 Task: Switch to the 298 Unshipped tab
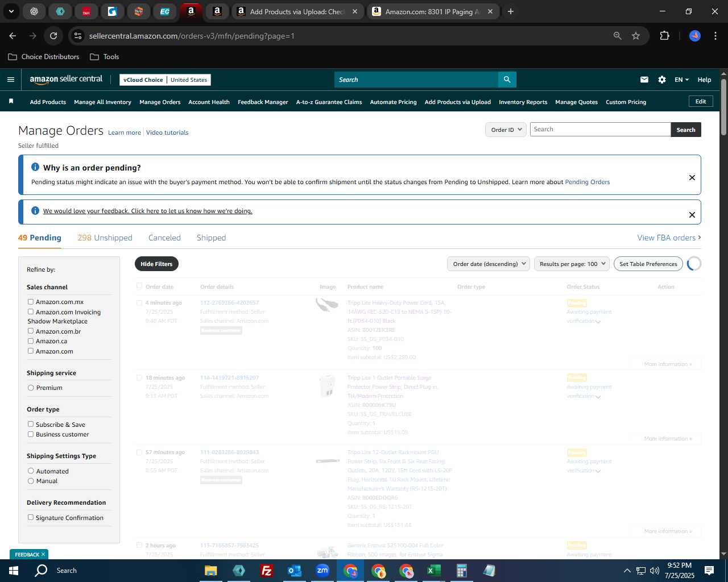[105, 238]
